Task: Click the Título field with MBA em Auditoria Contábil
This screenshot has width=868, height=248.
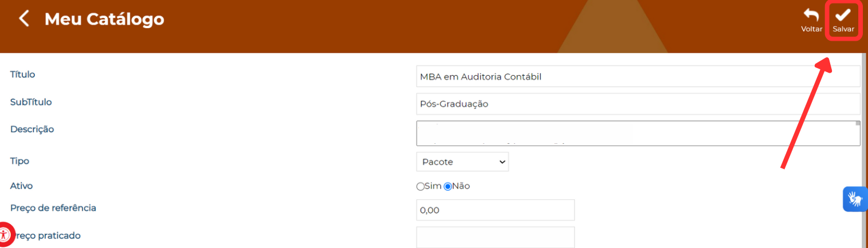Action: [x=638, y=76]
